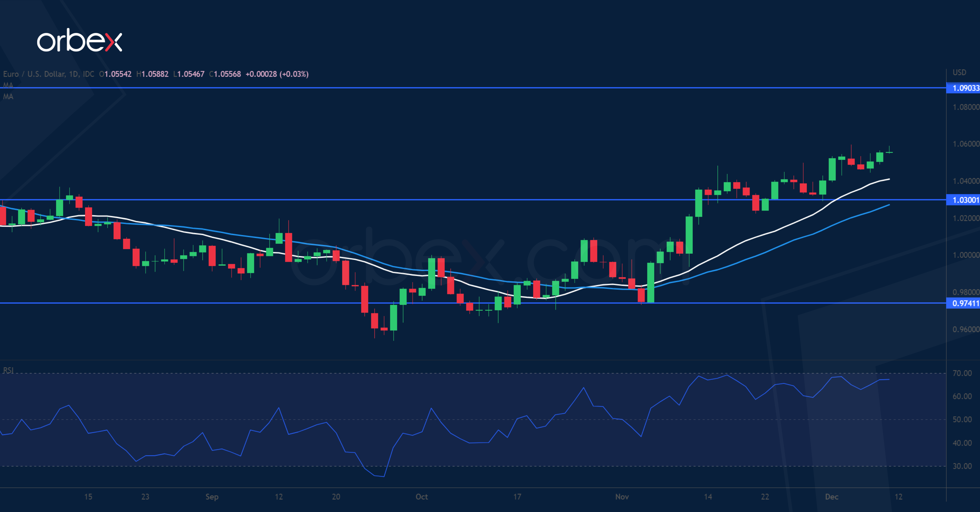The image size is (980, 512).
Task: Click the Dec label on the time axis
Action: 832,497
